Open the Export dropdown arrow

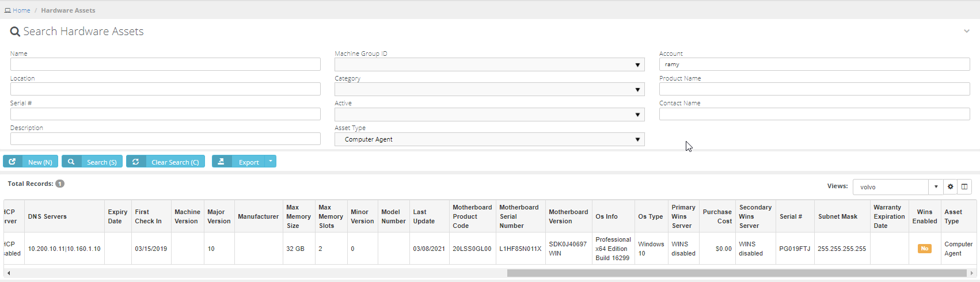(271, 162)
